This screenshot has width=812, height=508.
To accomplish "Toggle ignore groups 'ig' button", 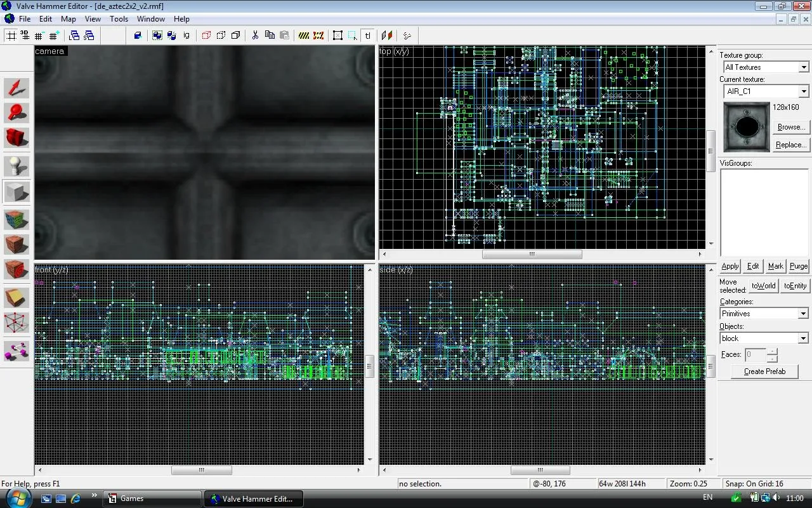I will tap(187, 36).
